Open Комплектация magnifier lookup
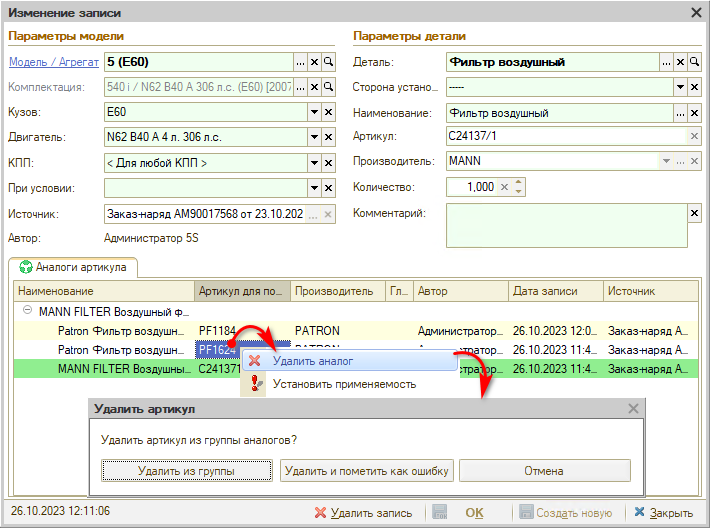Viewport: 710px width, 528px height. pyautogui.click(x=328, y=87)
